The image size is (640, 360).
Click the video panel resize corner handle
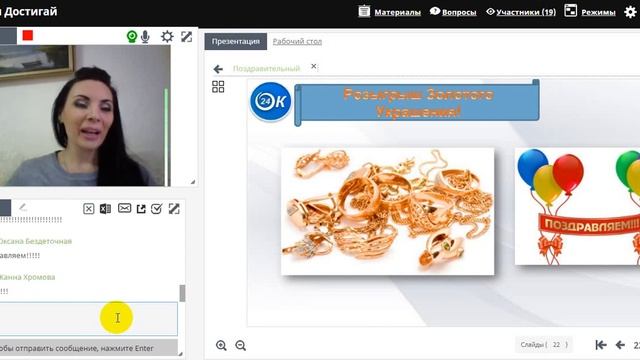click(193, 182)
